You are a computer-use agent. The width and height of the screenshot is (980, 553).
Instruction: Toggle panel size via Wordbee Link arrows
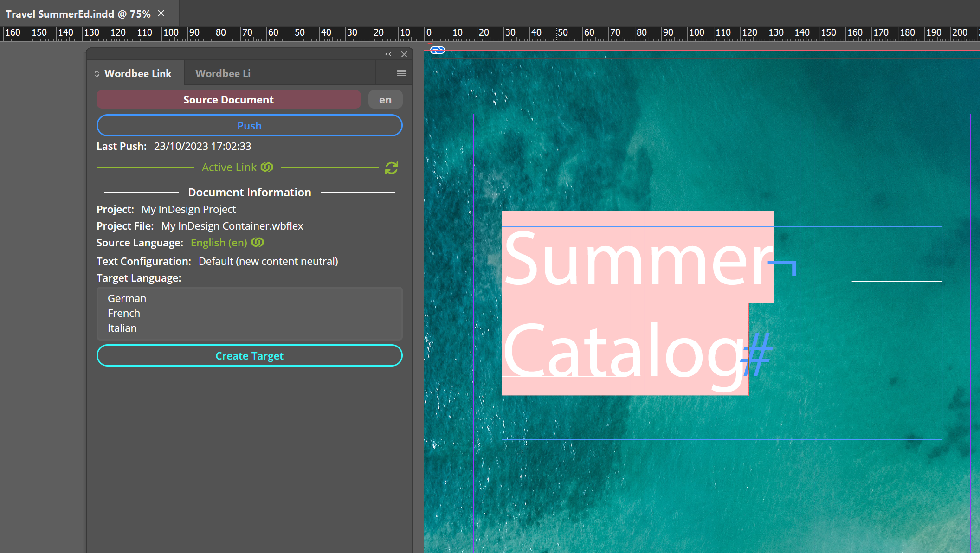[97, 74]
